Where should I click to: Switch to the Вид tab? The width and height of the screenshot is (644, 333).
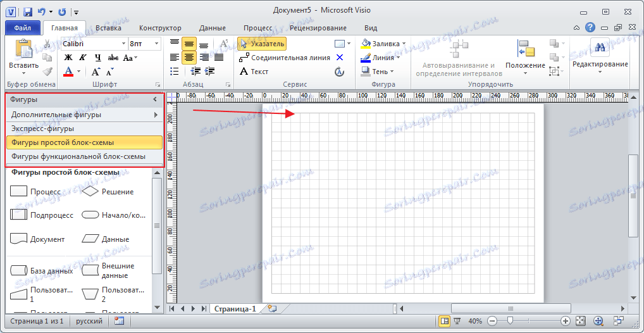point(371,28)
